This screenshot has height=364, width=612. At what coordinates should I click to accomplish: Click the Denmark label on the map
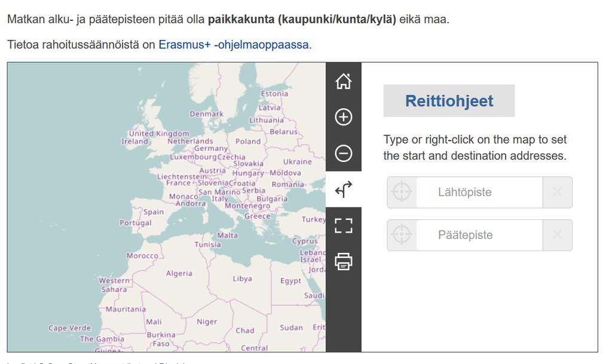(x=206, y=114)
